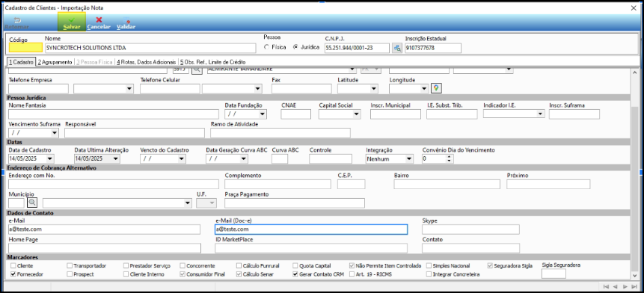This screenshot has height=293, width=644.
Task: Enable the Prospect checkbox
Action: 70,274
